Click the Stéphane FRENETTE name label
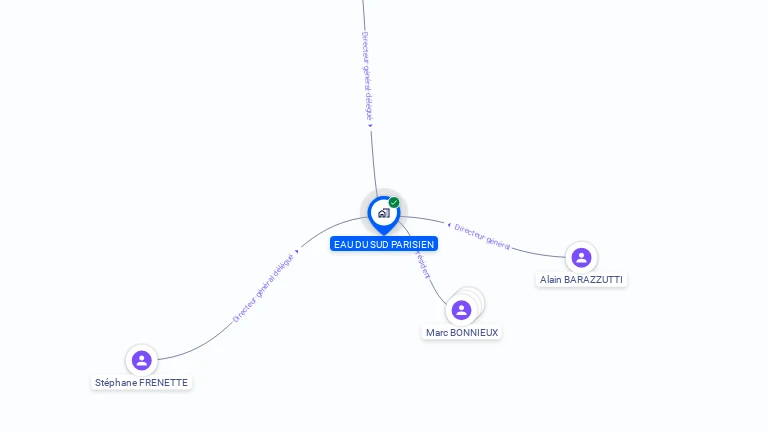 click(x=142, y=383)
